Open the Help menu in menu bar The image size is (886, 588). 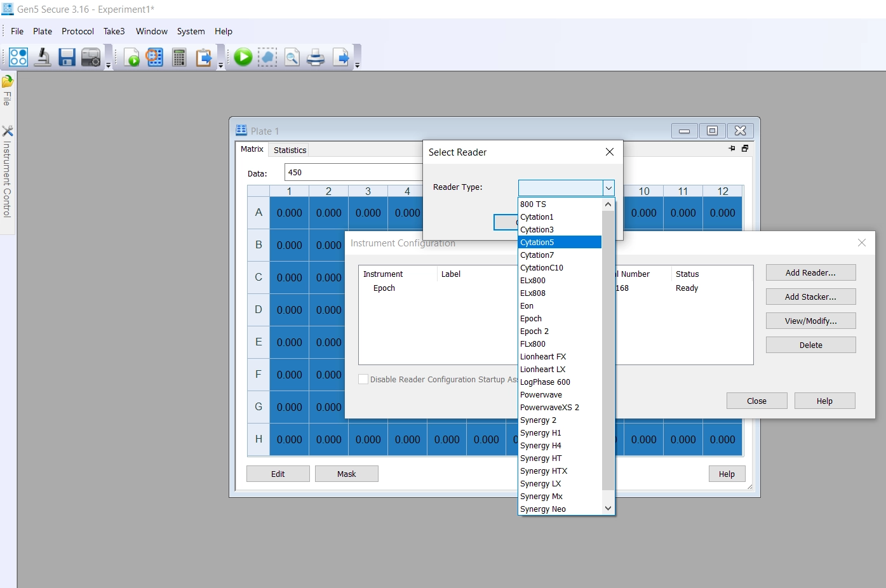click(x=224, y=31)
